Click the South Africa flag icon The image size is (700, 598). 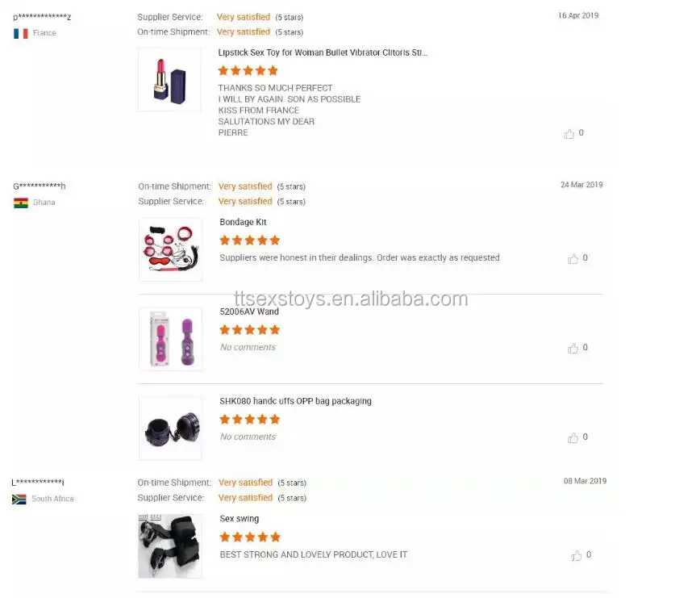coord(19,500)
